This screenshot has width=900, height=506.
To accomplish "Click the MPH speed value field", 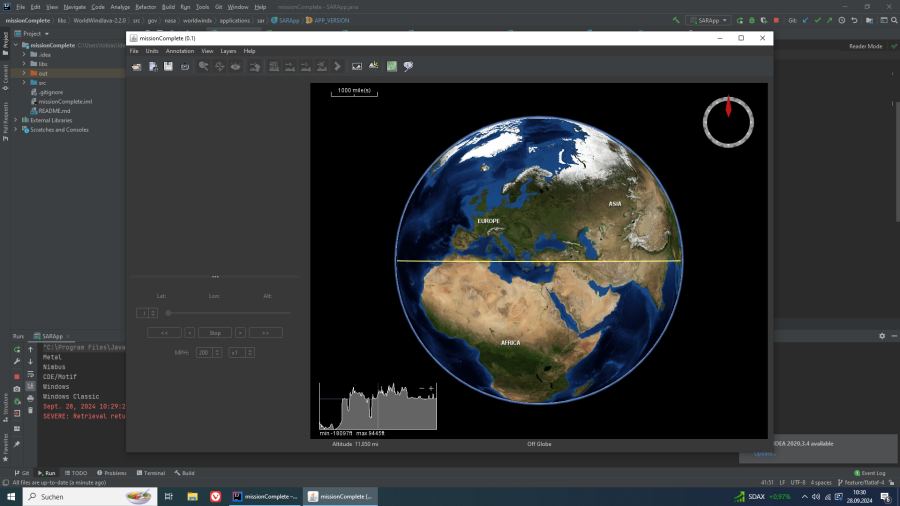I will click(204, 352).
